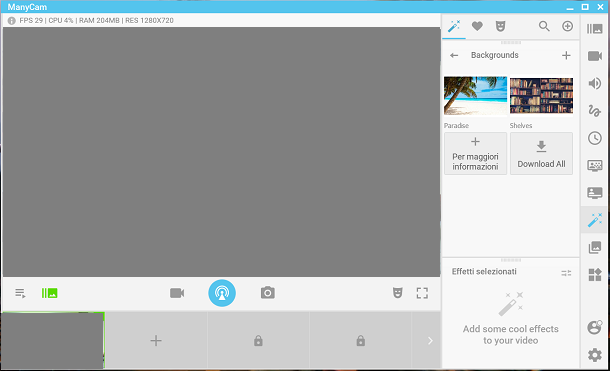
Task: Take a snapshot with camera icon
Action: click(x=268, y=293)
